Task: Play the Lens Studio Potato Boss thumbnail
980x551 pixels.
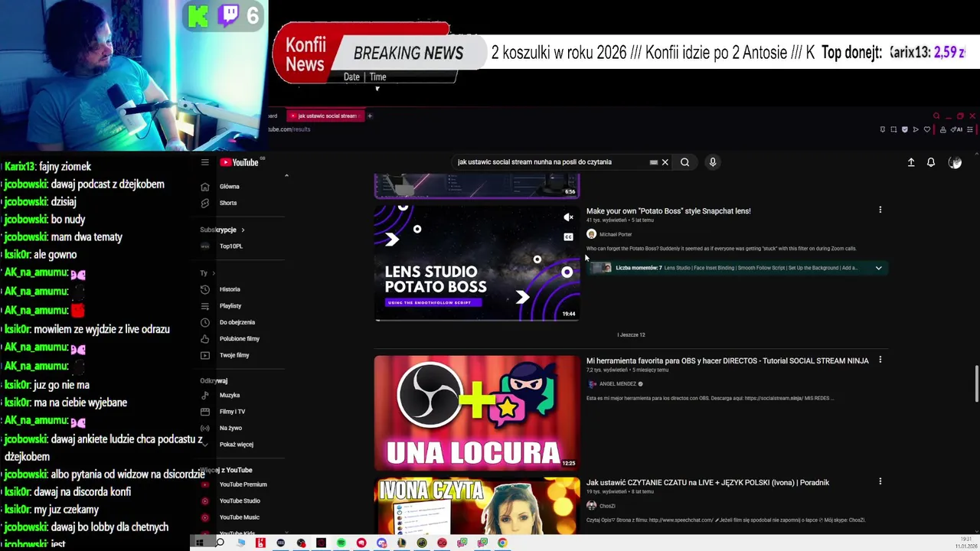Action: click(477, 262)
